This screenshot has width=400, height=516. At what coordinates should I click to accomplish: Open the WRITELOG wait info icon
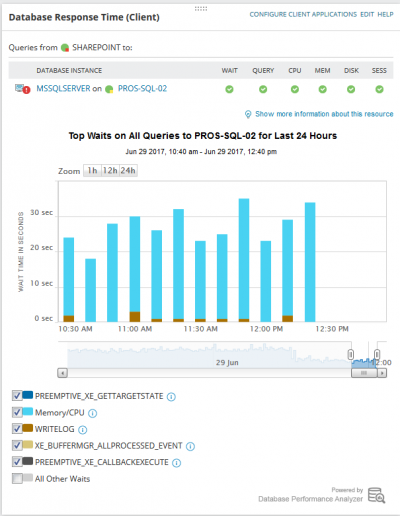coord(82,430)
